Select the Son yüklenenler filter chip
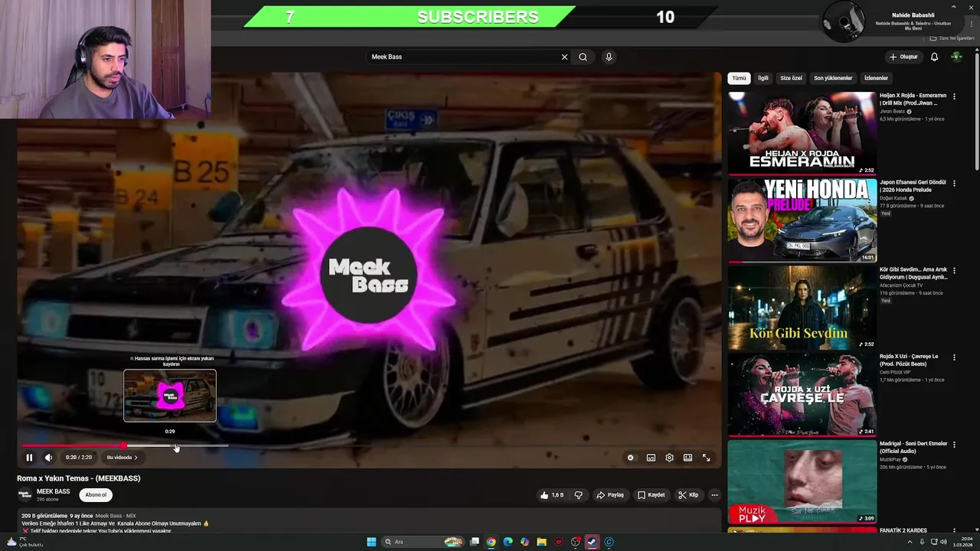This screenshot has height=551, width=980. coord(833,78)
